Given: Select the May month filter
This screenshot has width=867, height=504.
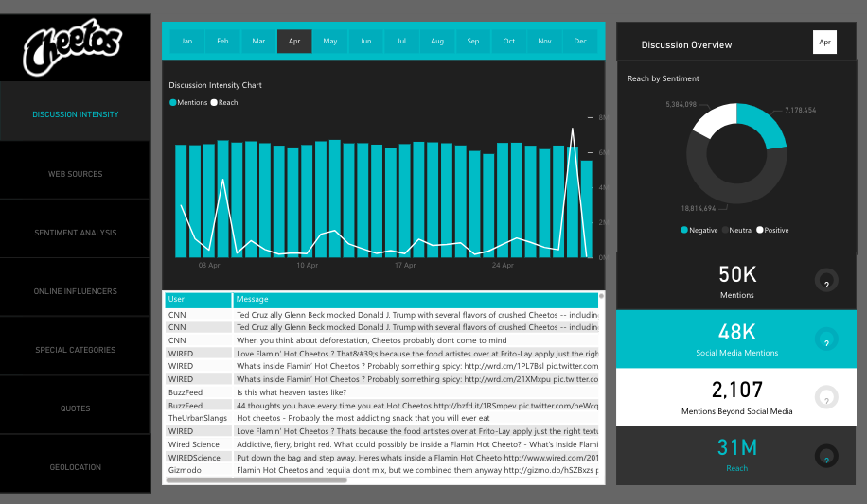Looking at the screenshot, I should click(x=330, y=41).
